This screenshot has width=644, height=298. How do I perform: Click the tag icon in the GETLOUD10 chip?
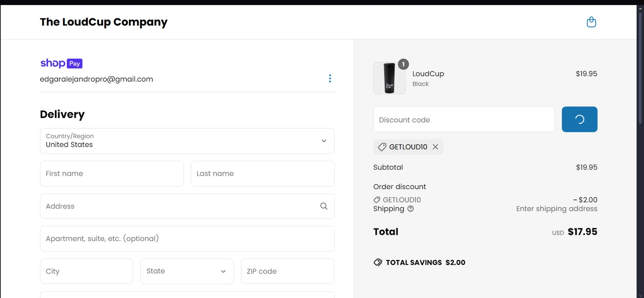tap(382, 147)
